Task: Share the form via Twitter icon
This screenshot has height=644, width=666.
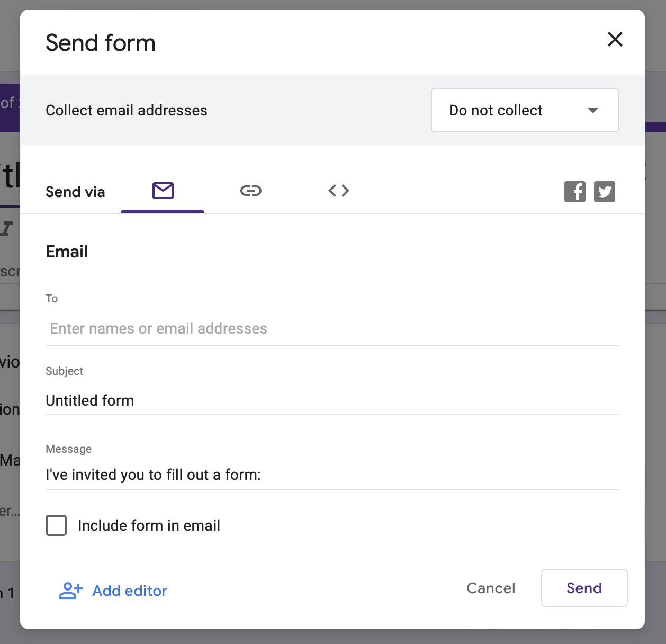Action: point(605,192)
